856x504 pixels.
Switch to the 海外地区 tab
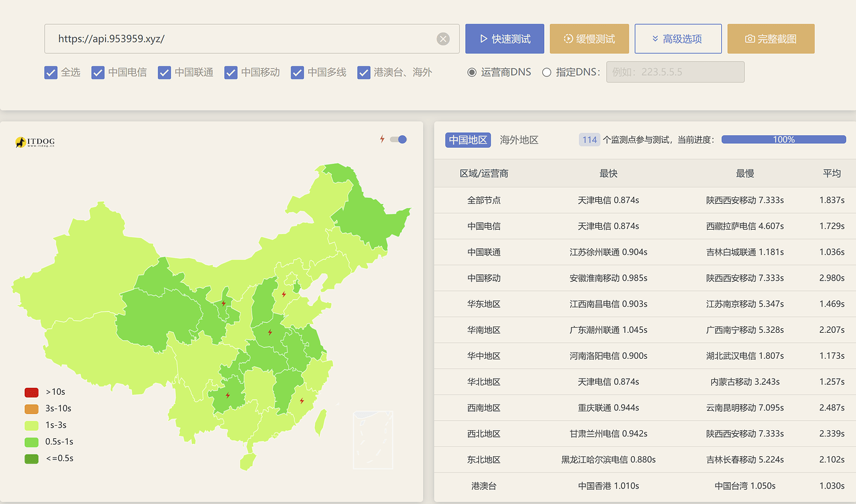pyautogui.click(x=519, y=140)
